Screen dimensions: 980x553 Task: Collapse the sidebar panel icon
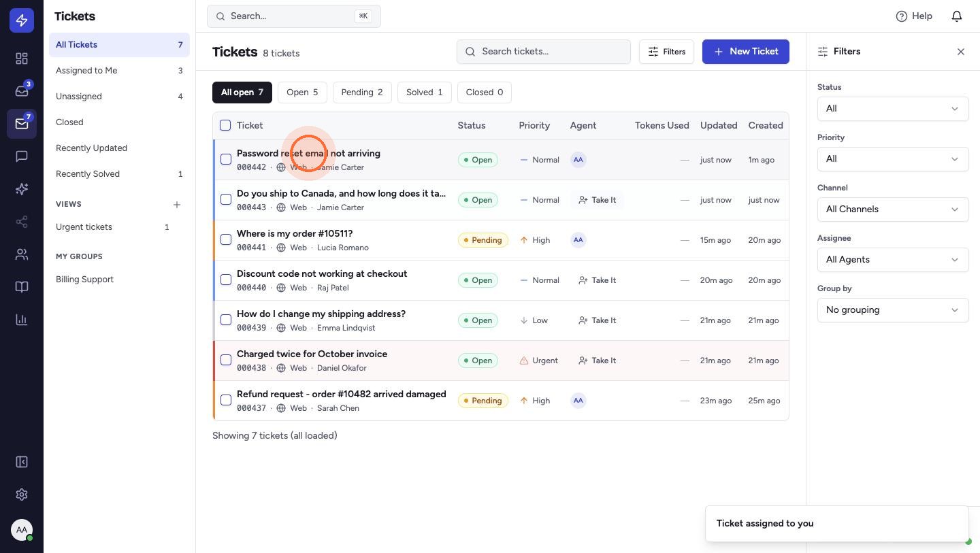pyautogui.click(x=22, y=462)
